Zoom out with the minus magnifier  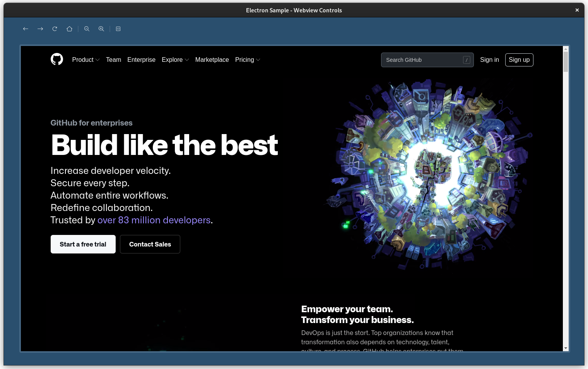(87, 29)
